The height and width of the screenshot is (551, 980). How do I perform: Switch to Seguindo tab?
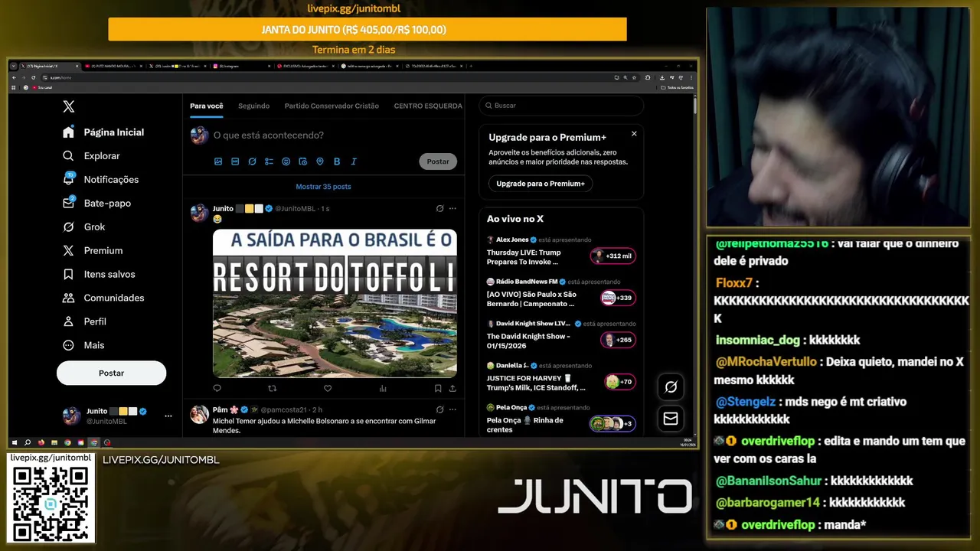click(x=253, y=106)
